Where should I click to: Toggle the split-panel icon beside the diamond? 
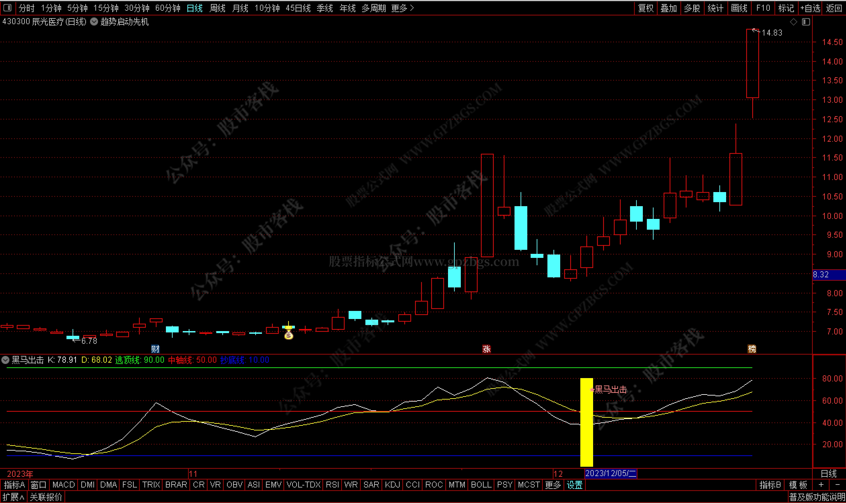click(x=806, y=22)
